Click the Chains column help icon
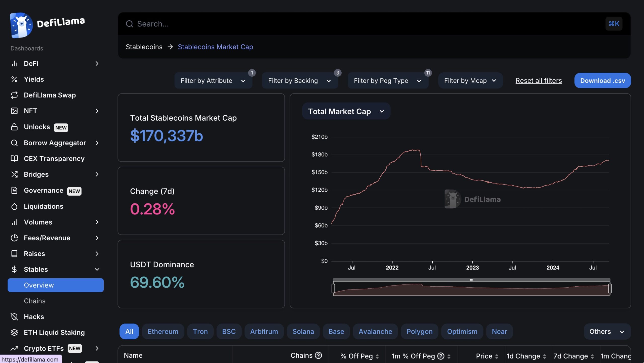 click(318, 355)
